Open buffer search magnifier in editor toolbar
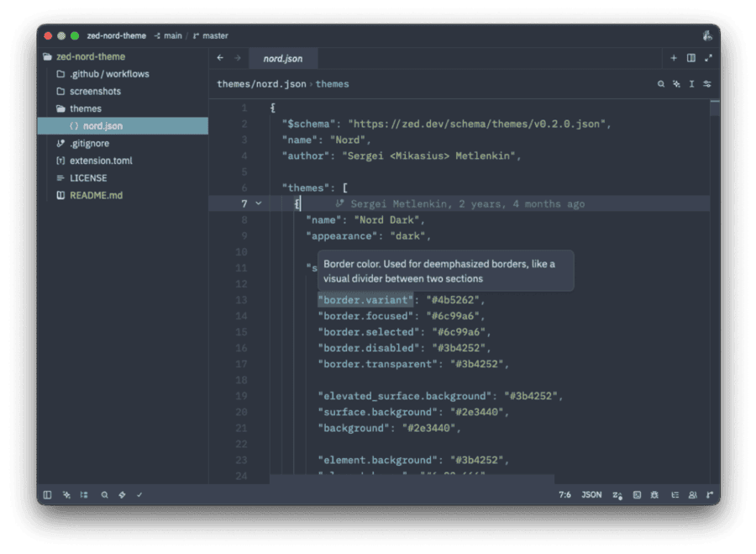This screenshot has width=756, height=554. point(661,84)
